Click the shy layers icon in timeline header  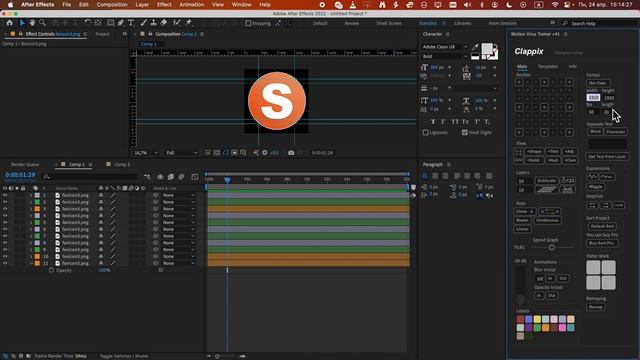[160, 177]
